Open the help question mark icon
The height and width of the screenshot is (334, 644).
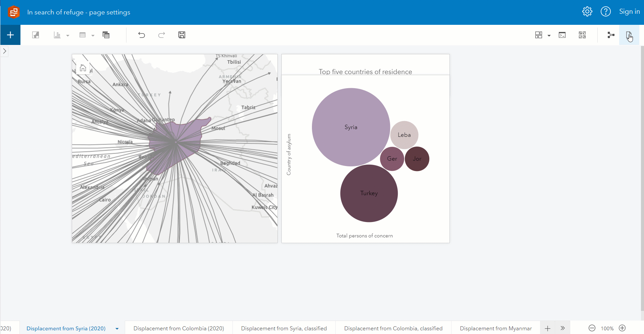[x=605, y=11]
